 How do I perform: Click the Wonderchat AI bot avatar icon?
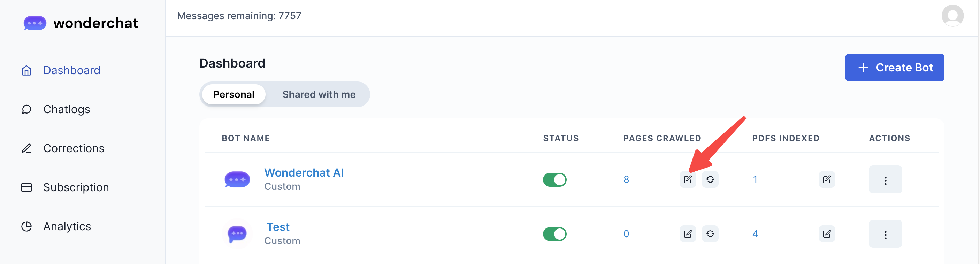tap(237, 180)
